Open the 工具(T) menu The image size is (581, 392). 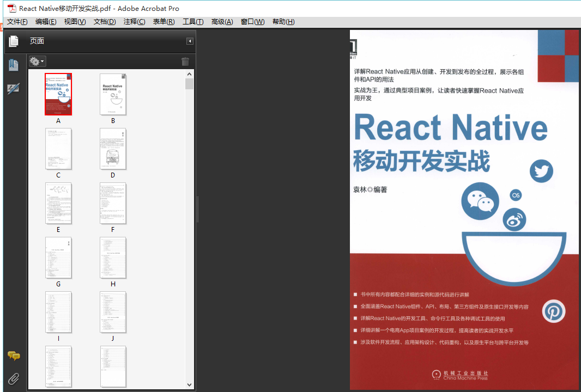pyautogui.click(x=193, y=22)
